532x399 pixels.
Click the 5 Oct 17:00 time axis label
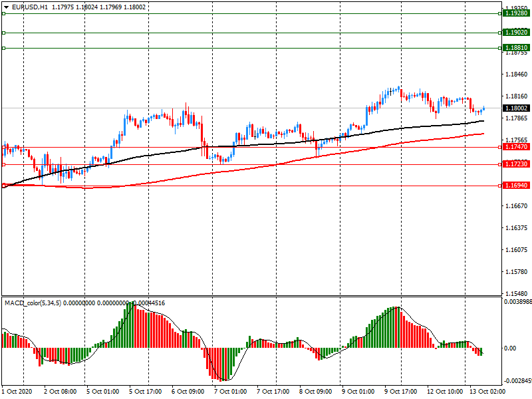pyautogui.click(x=145, y=392)
